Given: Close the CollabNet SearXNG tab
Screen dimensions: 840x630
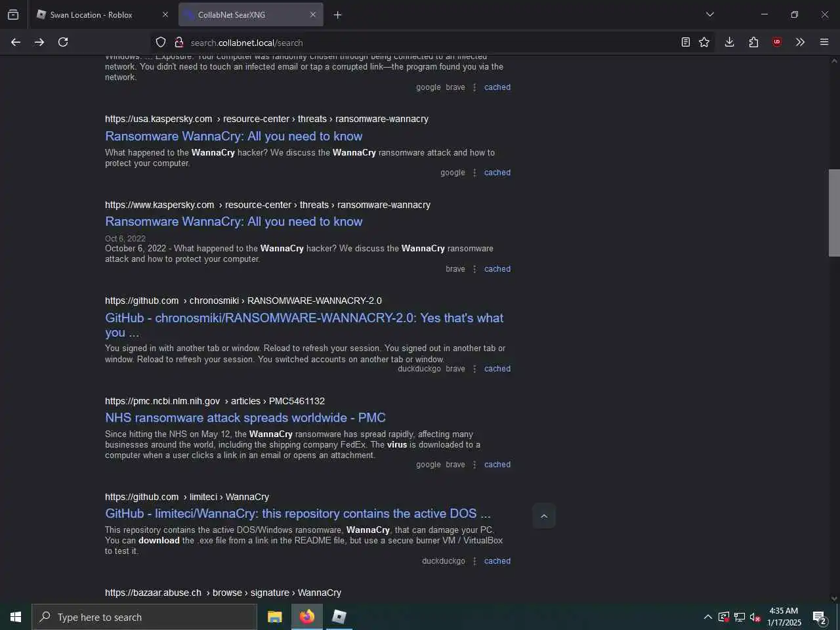Looking at the screenshot, I should (312, 14).
